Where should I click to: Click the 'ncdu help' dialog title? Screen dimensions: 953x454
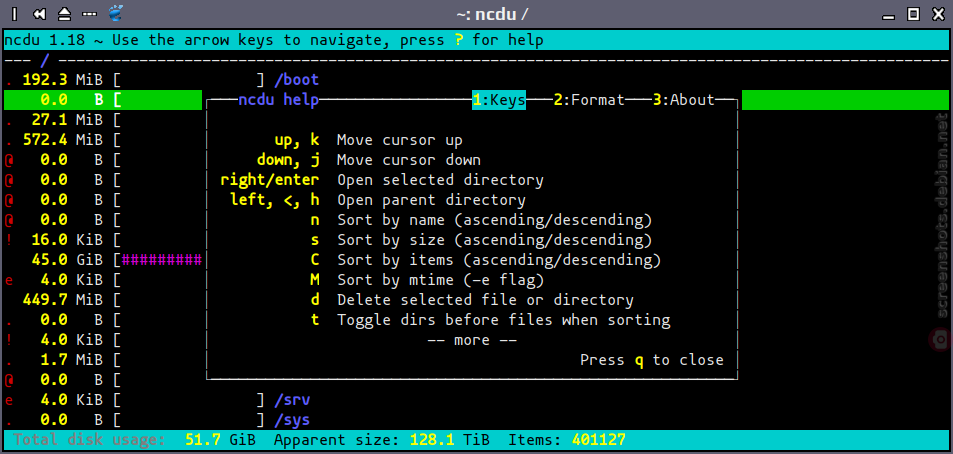tap(278, 100)
